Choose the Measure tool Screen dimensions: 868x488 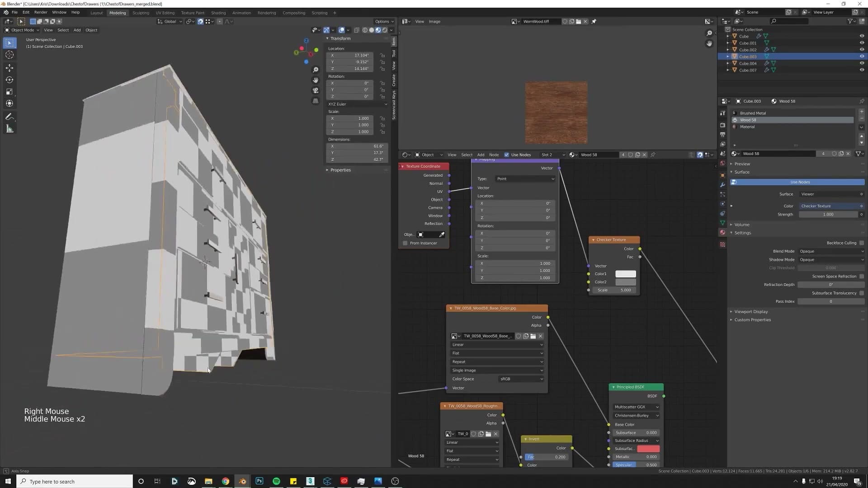point(9,129)
